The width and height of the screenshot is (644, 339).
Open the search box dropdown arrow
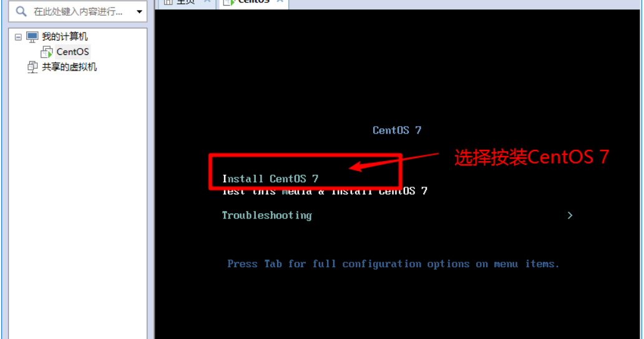click(139, 11)
